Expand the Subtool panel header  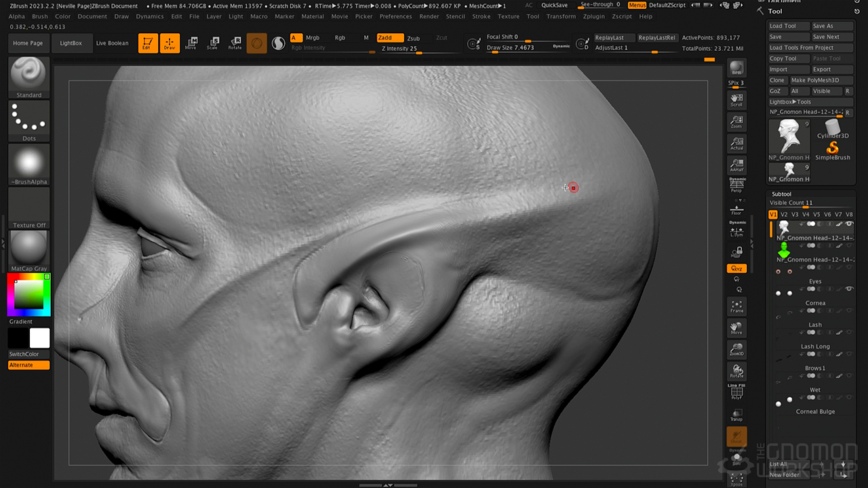(781, 194)
